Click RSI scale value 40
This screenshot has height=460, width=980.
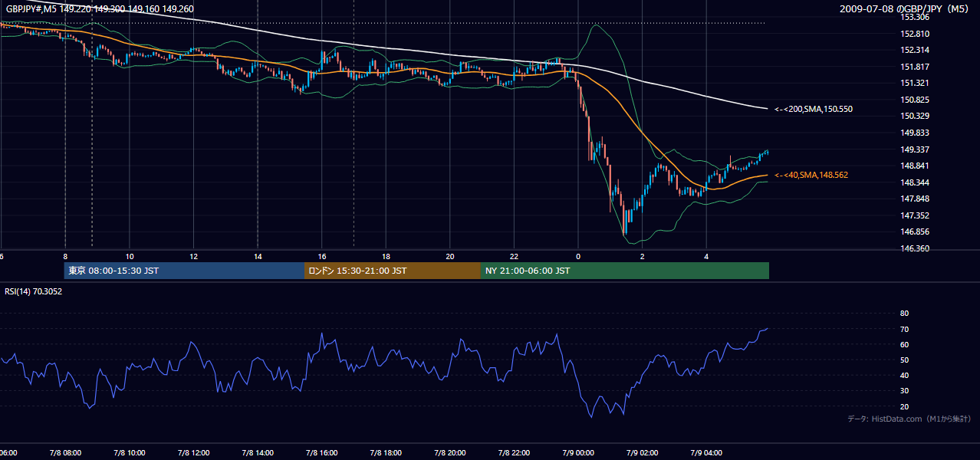pyautogui.click(x=904, y=375)
